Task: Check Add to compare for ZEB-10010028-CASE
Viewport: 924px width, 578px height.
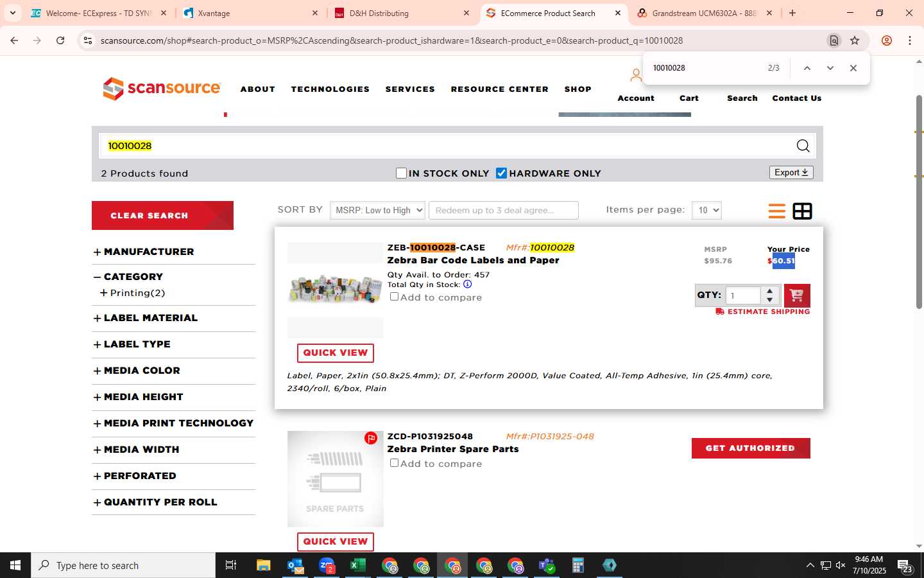Action: [395, 297]
